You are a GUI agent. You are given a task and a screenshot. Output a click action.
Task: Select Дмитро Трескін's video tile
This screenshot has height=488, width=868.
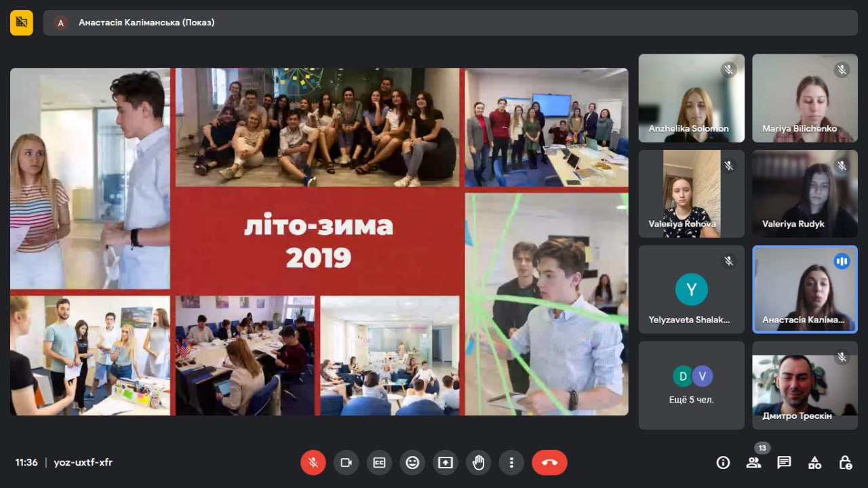tap(805, 386)
